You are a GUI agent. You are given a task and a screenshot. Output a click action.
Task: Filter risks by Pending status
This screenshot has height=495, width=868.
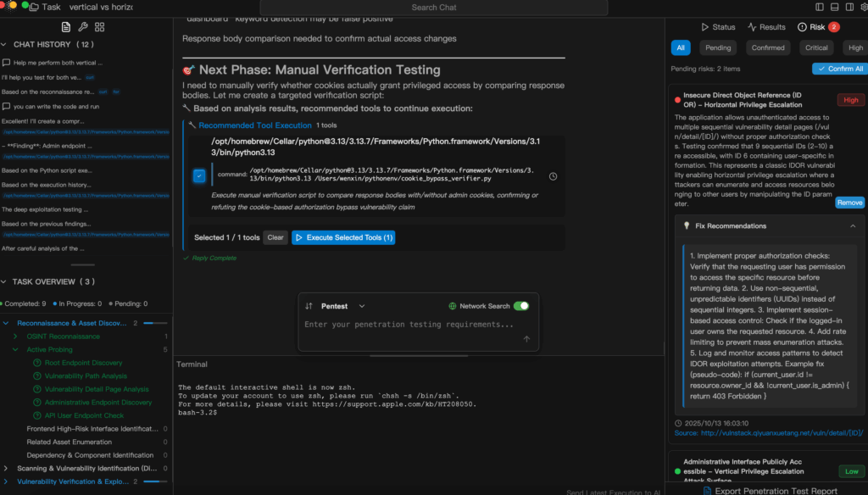tap(718, 48)
